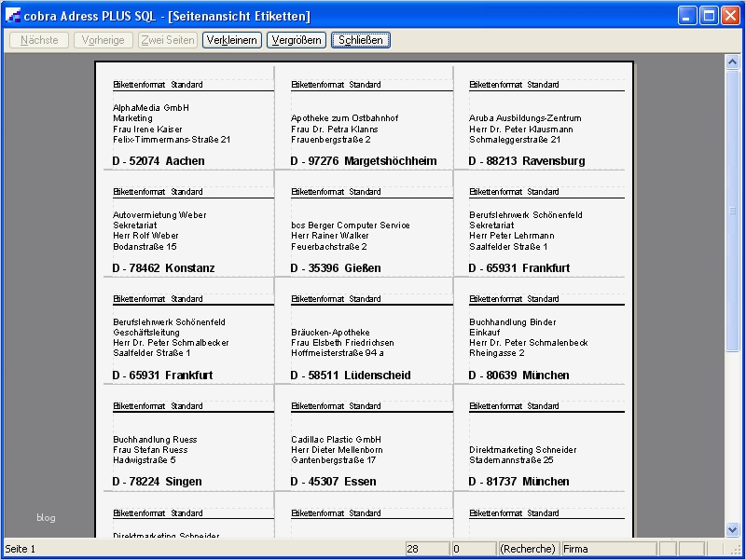Click 'Herr Dr. Peter Schmalenbeck' text

pyautogui.click(x=529, y=343)
